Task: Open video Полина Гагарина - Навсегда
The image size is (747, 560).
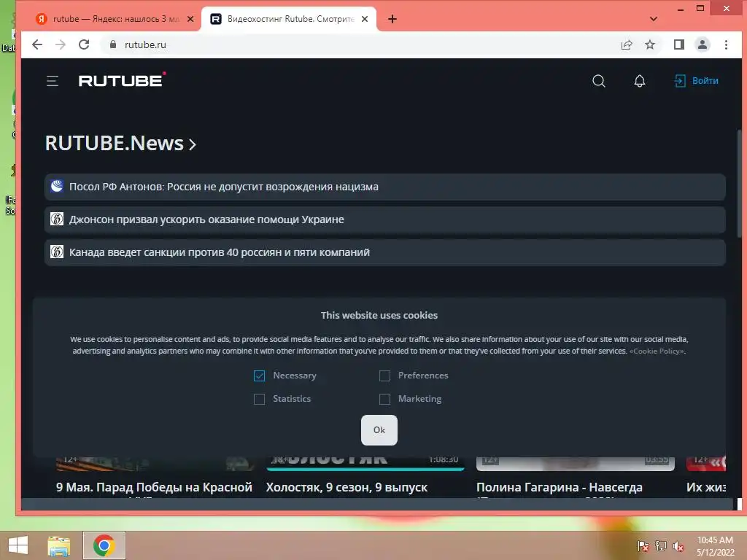Action: 560,487
